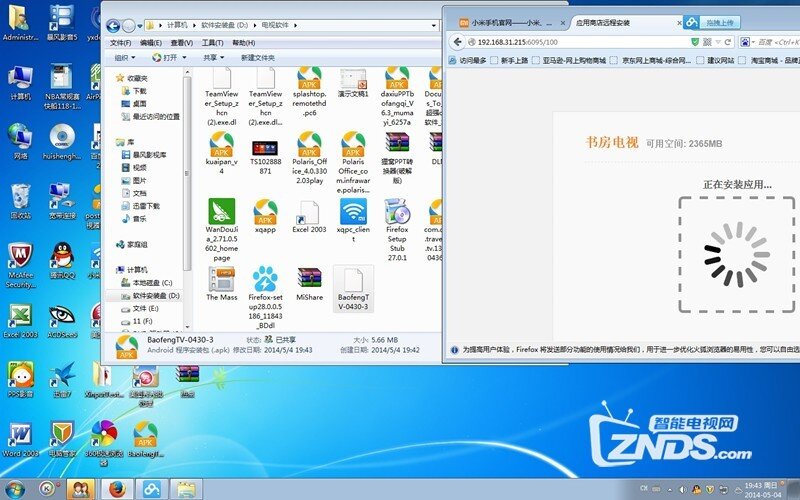The image size is (800, 500).
Task: Select the WanDouJia homepage installer
Action: pyautogui.click(x=221, y=230)
